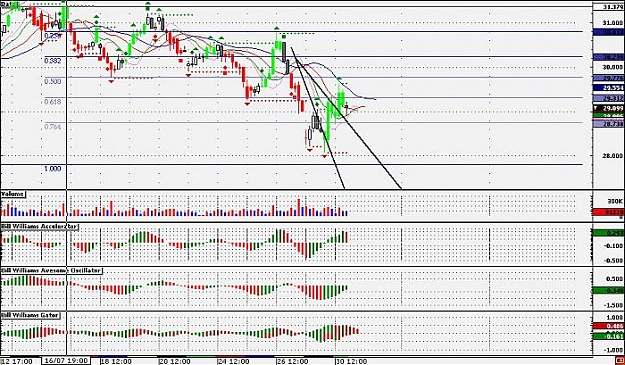The image size is (625, 365).
Task: Click the 1.000 Fibonacci level label
Action: click(53, 169)
